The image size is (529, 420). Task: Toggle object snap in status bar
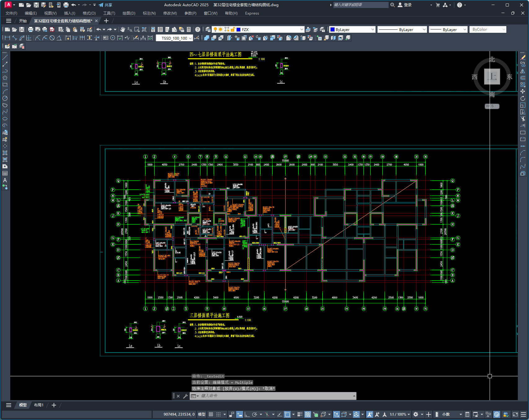(x=287, y=414)
